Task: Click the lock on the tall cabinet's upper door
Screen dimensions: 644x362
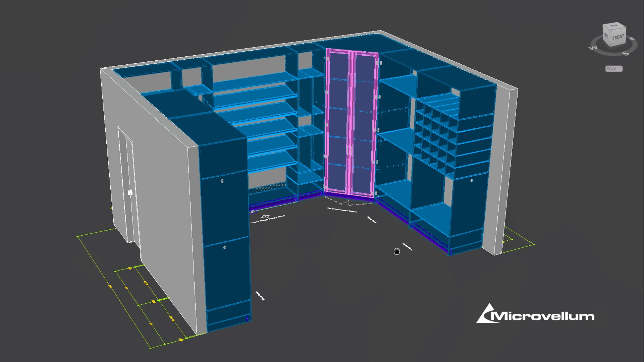Action: point(222,181)
